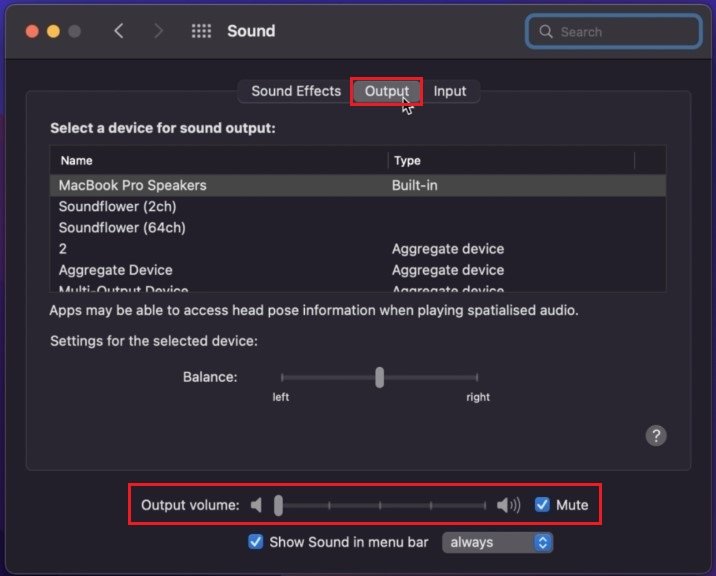Click the low volume speaker icon
Image resolution: width=716 pixels, height=576 pixels.
(x=257, y=505)
